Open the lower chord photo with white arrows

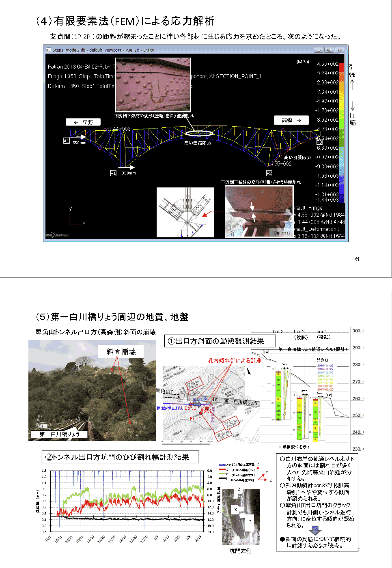tap(259, 211)
